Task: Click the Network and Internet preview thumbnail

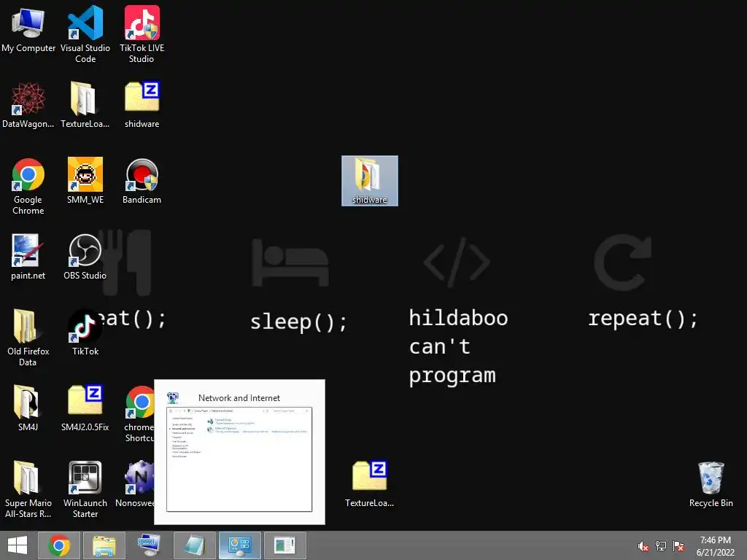Action: tap(239, 459)
